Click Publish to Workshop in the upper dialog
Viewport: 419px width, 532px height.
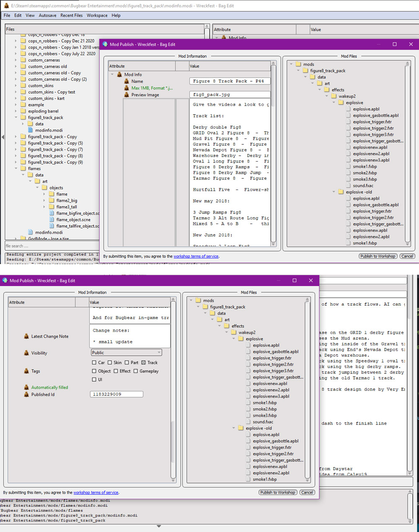tap(378, 256)
